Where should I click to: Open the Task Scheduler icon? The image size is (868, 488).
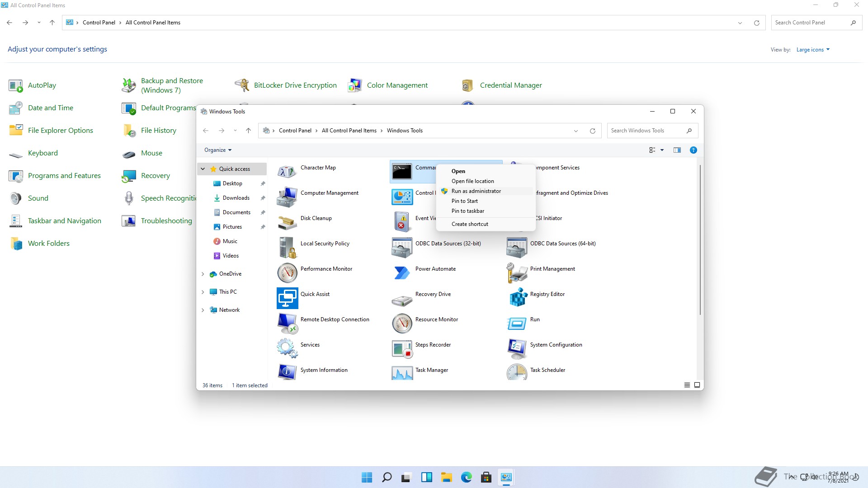pyautogui.click(x=517, y=372)
